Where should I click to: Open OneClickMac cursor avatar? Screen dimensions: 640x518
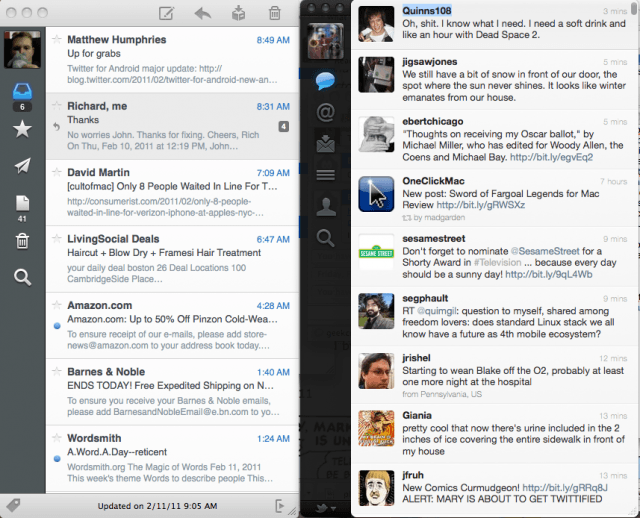click(376, 194)
